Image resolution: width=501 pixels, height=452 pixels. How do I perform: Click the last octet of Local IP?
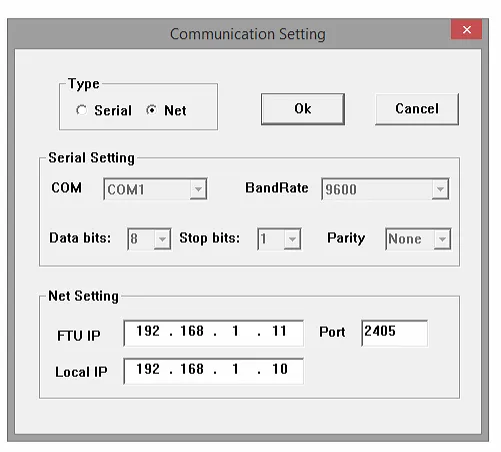point(280,369)
